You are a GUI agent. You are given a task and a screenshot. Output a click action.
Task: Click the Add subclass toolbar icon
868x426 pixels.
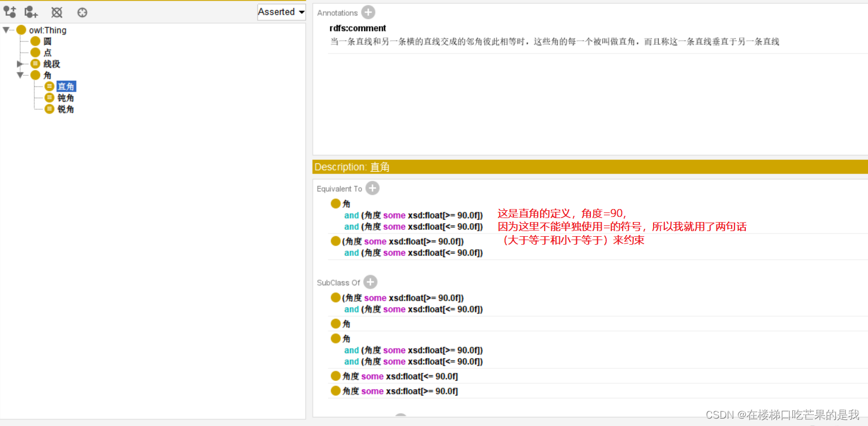pyautogui.click(x=10, y=11)
